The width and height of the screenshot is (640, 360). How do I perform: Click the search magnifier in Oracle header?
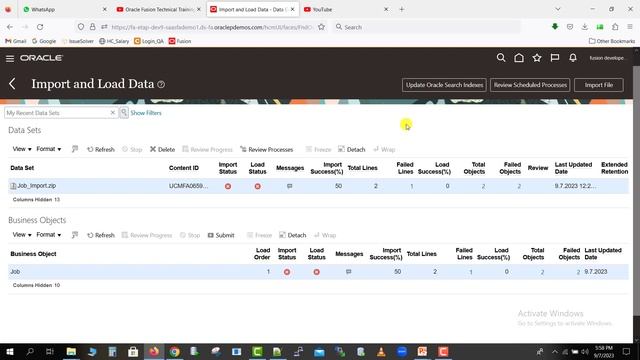(x=501, y=58)
